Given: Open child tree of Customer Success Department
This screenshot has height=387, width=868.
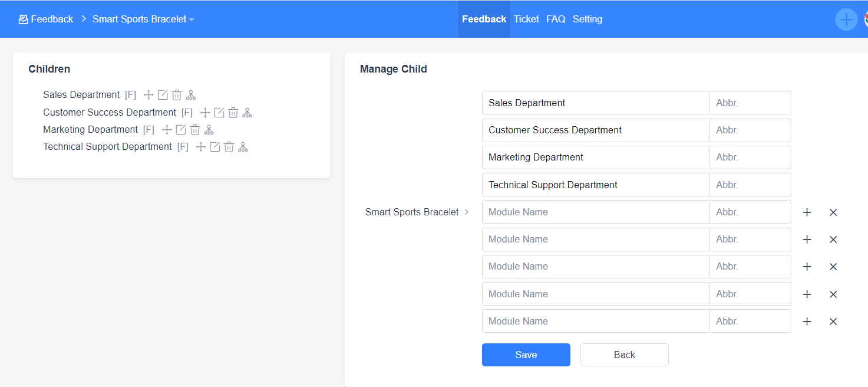Looking at the screenshot, I should [x=247, y=113].
